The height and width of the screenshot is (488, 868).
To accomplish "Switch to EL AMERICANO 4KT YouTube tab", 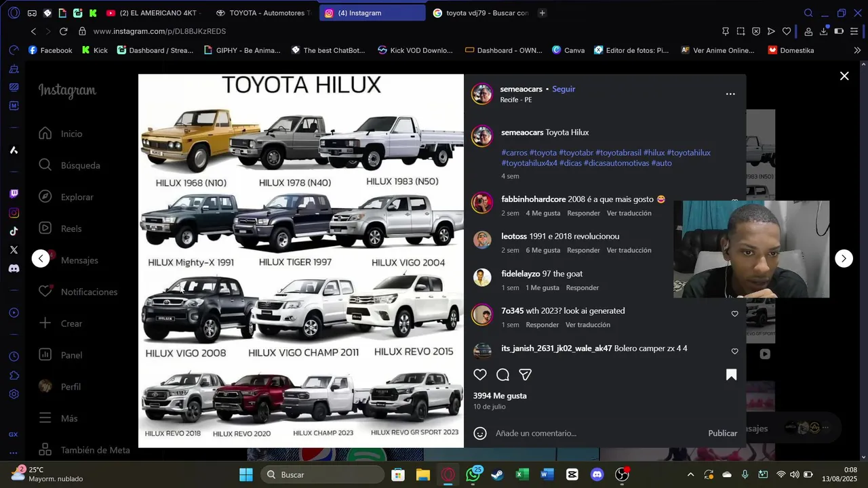I will (x=154, y=13).
